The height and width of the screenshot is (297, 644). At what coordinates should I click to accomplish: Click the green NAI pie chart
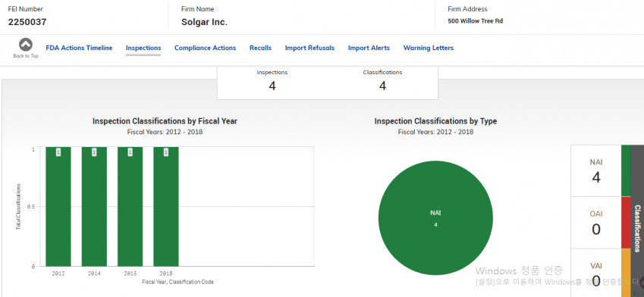click(x=435, y=218)
